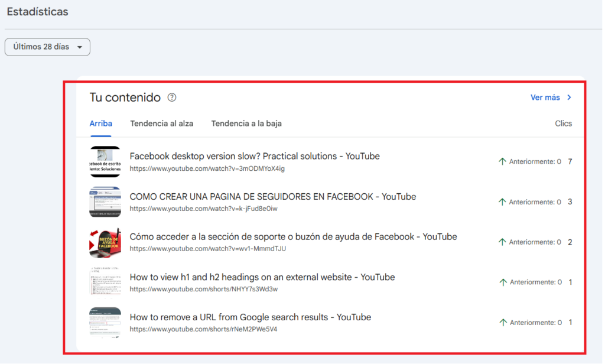Viewport: 605px width, 364px height.
Task: Click the URL ending in 3mODMYoX4ig
Action: point(207,168)
